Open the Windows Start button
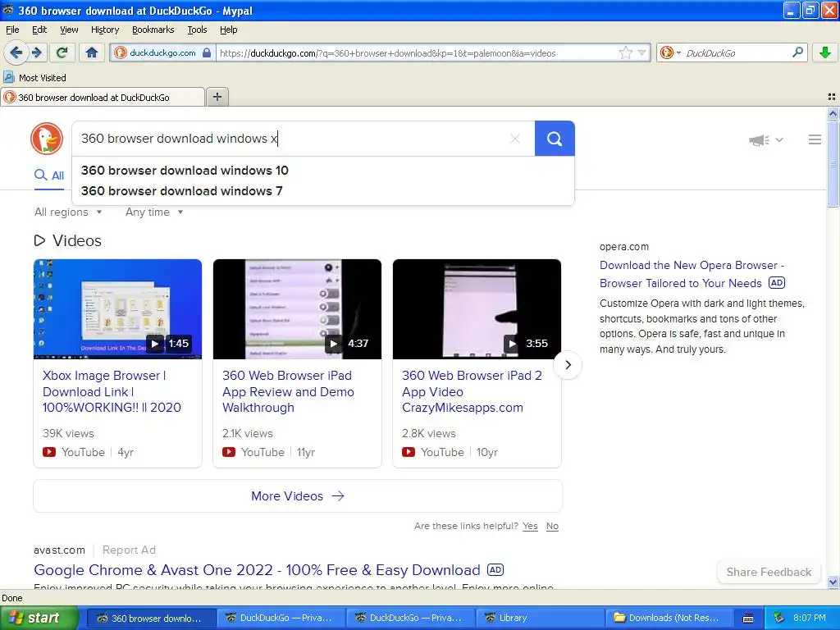Image resolution: width=840 pixels, height=630 pixels. coord(39,618)
